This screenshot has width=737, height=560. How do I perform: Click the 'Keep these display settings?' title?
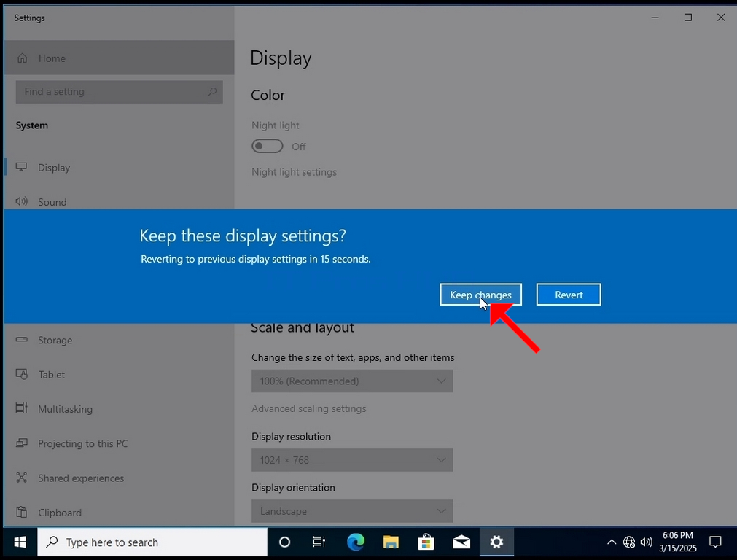[x=243, y=236]
